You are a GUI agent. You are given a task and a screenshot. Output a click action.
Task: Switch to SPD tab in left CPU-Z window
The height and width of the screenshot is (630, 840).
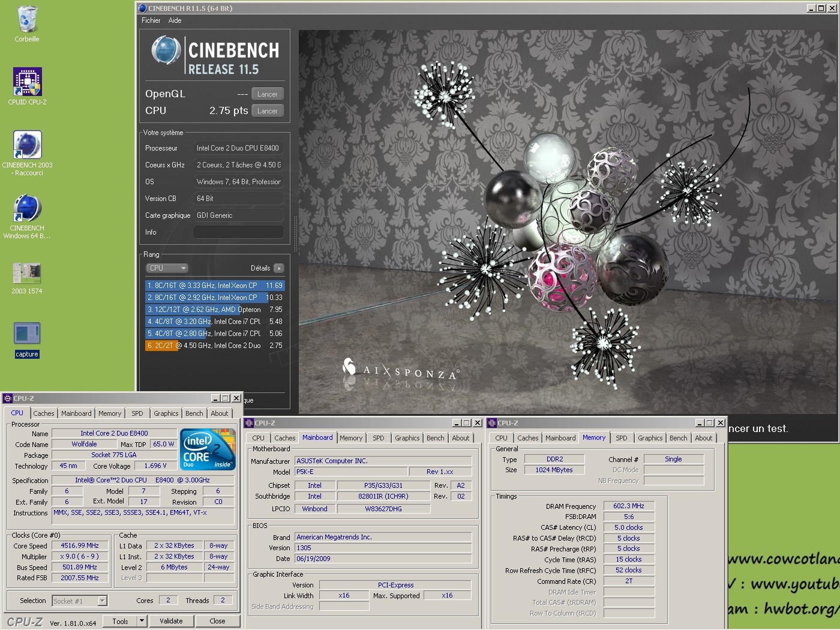click(137, 413)
